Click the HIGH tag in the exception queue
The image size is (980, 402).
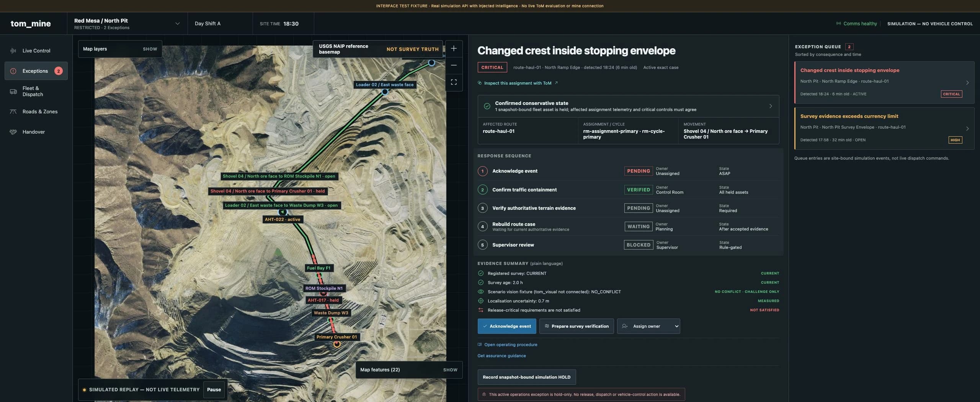(x=955, y=140)
